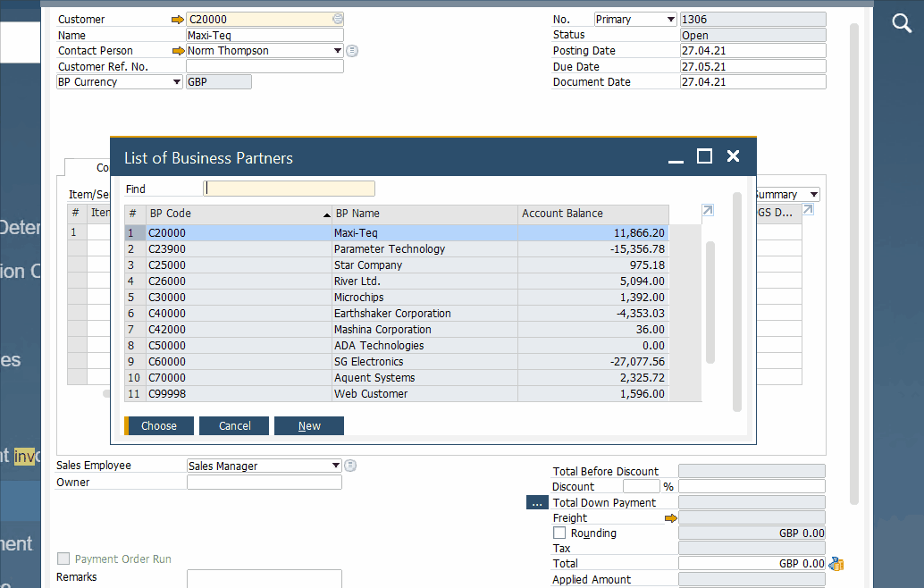Click the Find input field

288,188
